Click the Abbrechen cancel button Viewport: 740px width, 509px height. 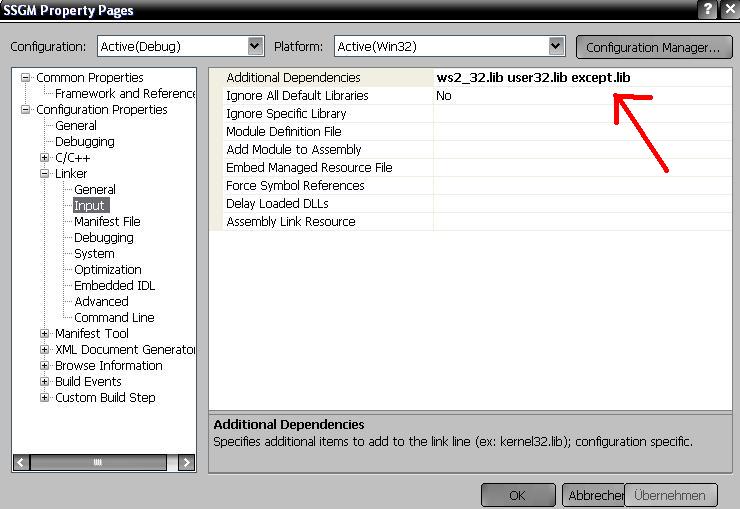coord(594,495)
